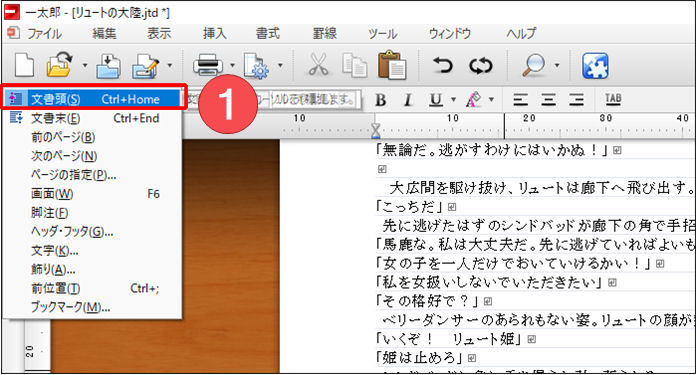Click text line 「こっちだ」
697x375 pixels.
click(x=409, y=207)
